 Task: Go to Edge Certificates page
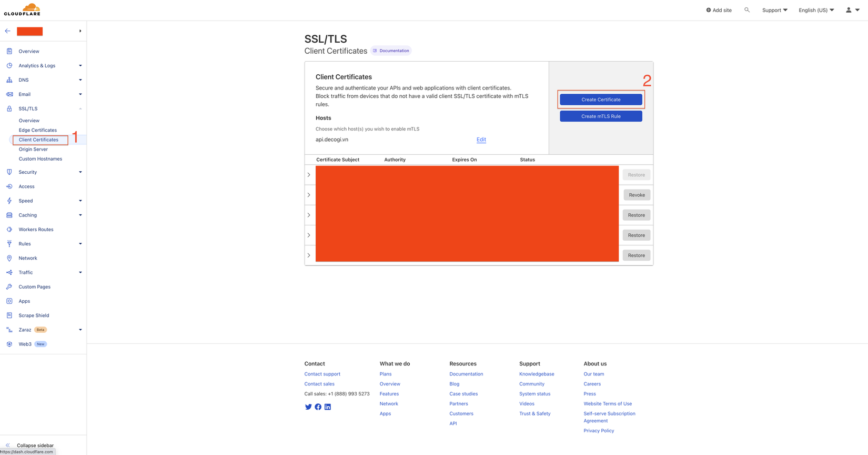pos(38,130)
